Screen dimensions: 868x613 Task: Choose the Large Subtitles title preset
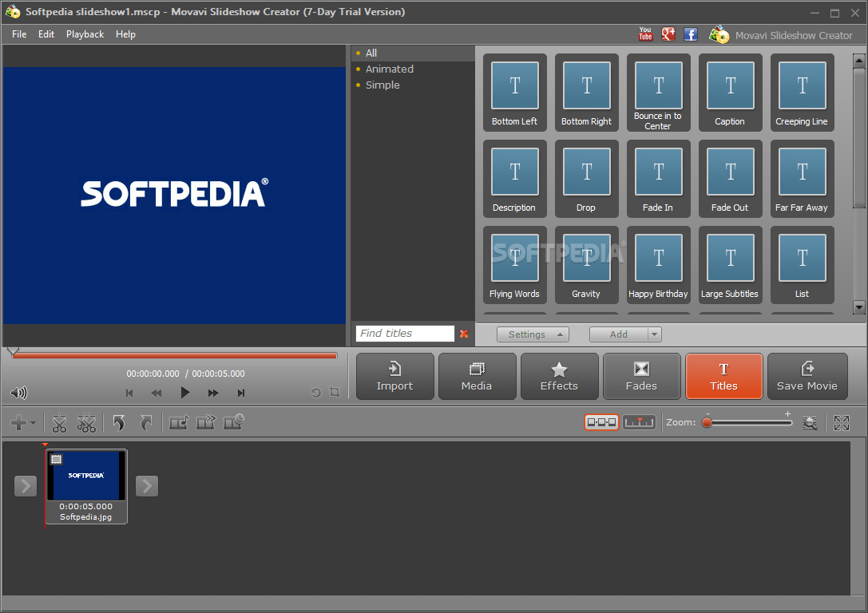click(731, 265)
